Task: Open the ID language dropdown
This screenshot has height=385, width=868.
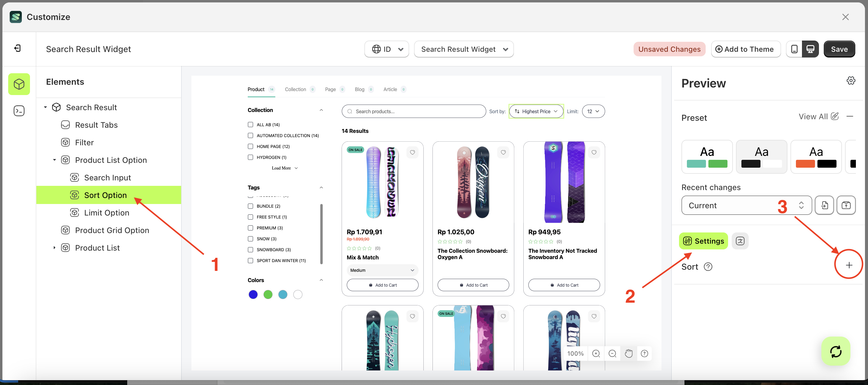Action: coord(386,49)
